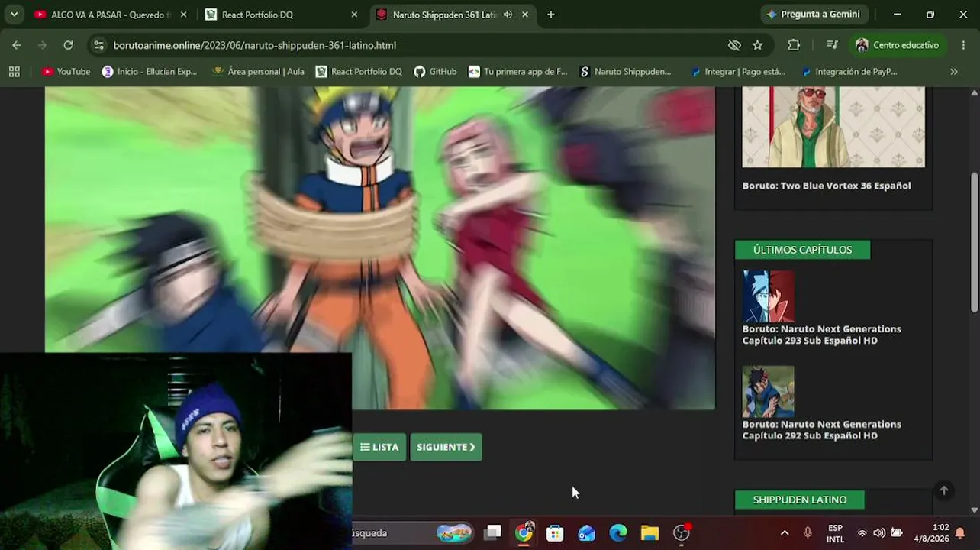Close the ALGO VA A PASAR tab
This screenshot has width=980, height=550.
coord(183,15)
